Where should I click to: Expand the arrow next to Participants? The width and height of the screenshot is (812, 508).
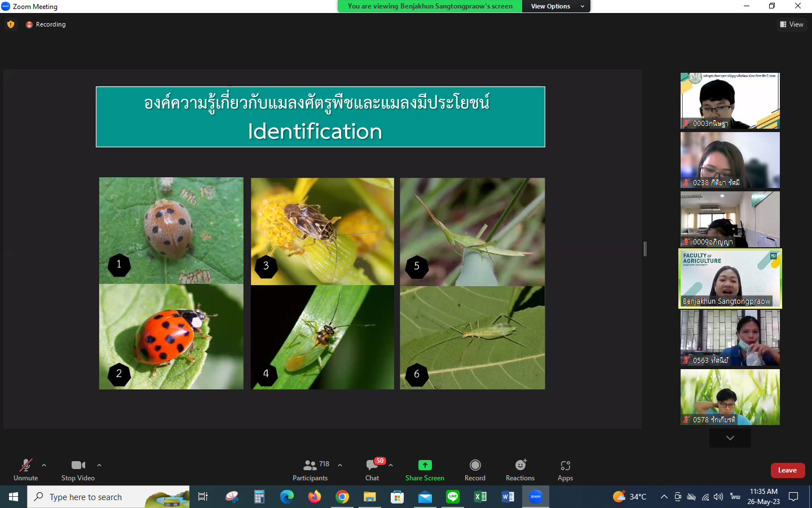(340, 465)
